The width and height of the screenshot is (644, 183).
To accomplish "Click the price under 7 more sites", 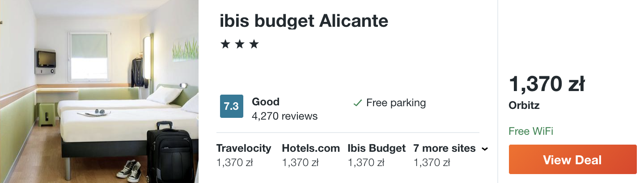I will [x=432, y=163].
